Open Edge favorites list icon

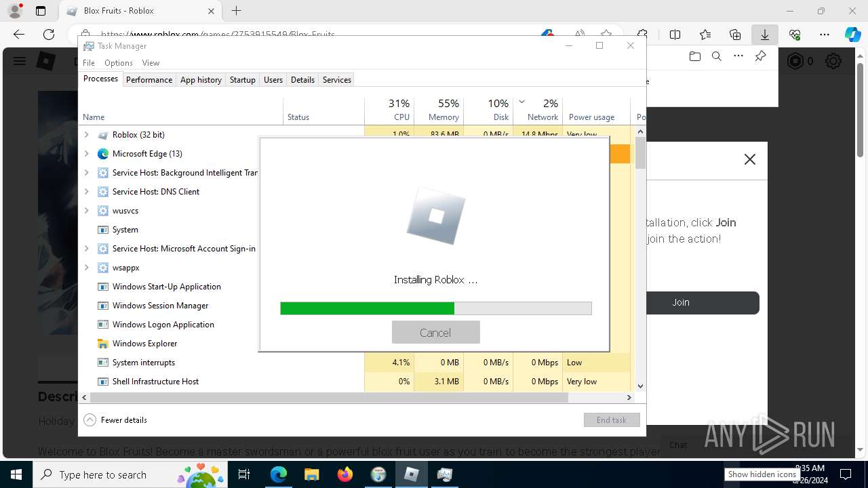[705, 35]
